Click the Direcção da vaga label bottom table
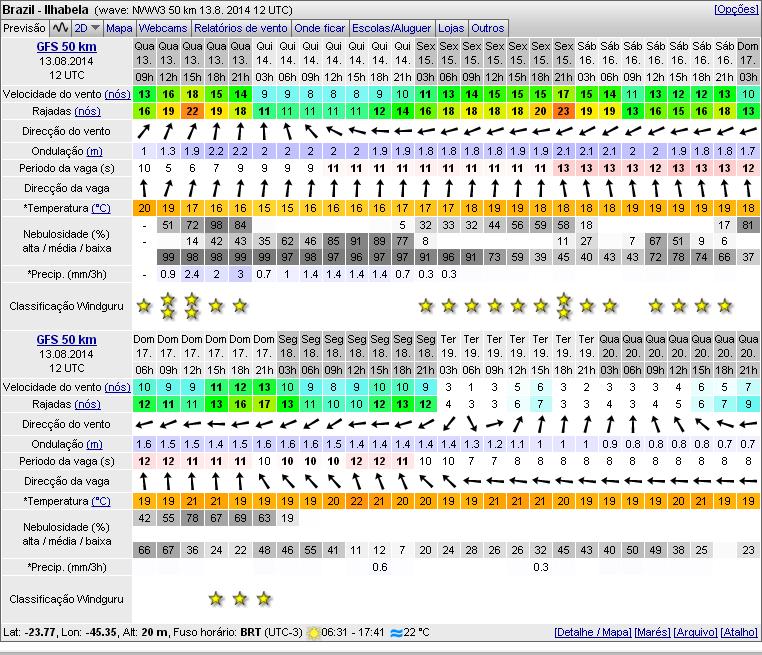This screenshot has height=655, width=762. pos(67,481)
